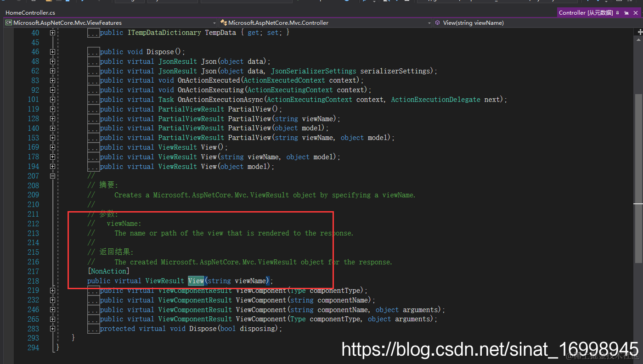The image size is (643, 364).
Task: Expand View(object model) on line 194
Action: click(52, 167)
